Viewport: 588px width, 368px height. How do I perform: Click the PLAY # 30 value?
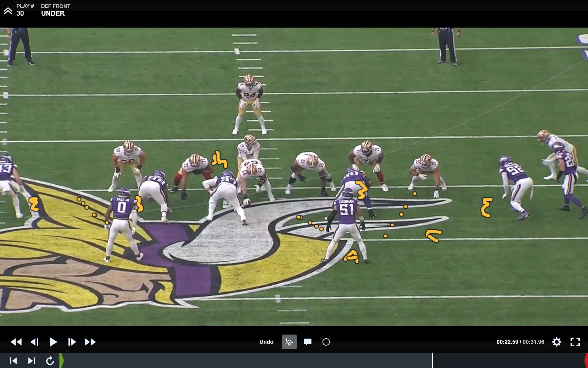pos(20,13)
